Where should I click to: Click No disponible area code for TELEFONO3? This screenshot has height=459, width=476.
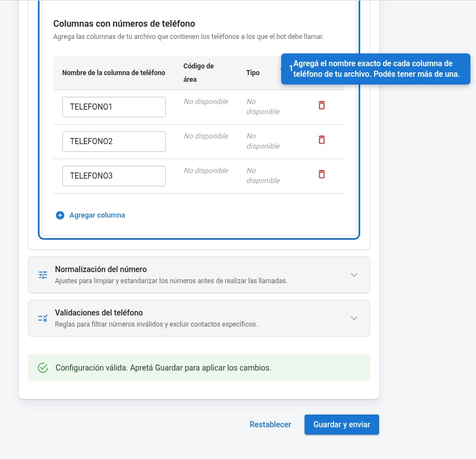point(206,171)
